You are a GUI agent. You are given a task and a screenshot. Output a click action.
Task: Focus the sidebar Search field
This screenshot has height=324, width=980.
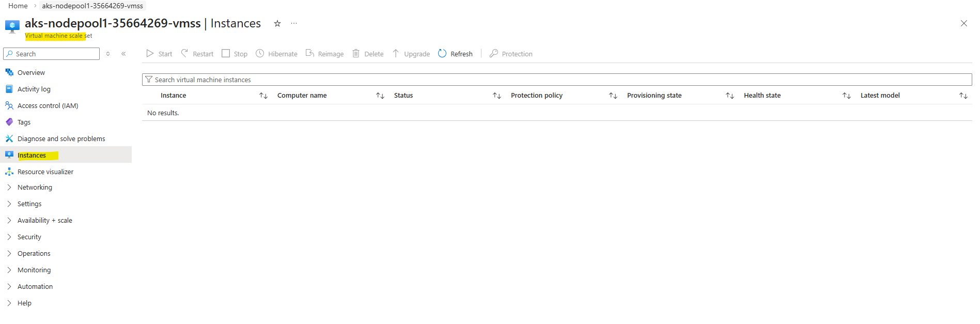(x=52, y=54)
